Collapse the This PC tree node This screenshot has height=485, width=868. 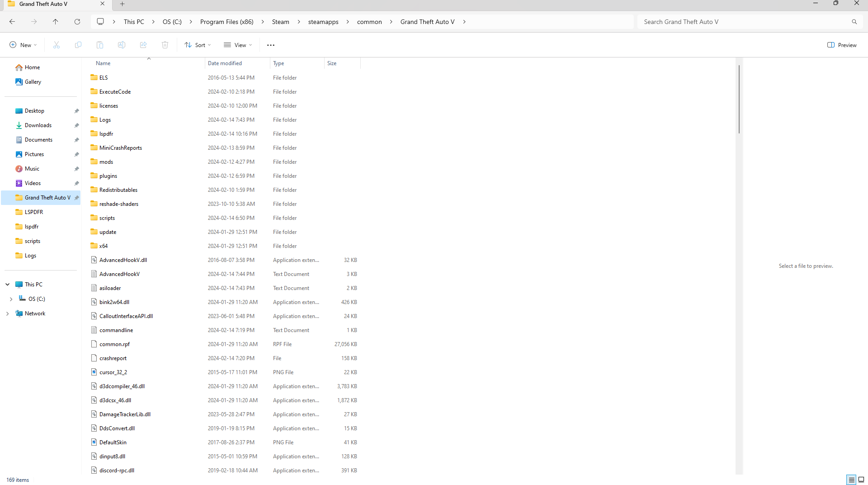8,285
